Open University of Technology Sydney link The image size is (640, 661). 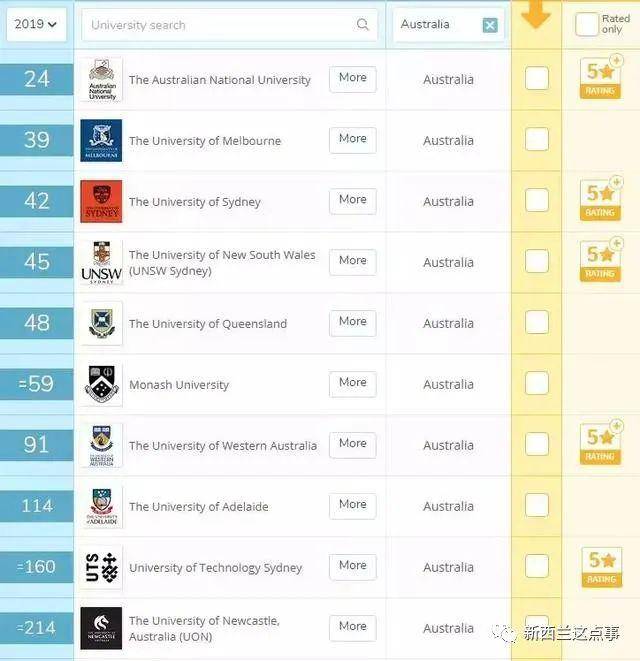click(x=215, y=568)
